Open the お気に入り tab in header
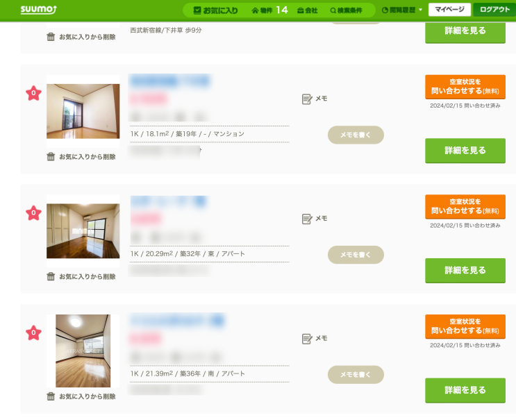This screenshot has width=516, height=420. (x=215, y=10)
